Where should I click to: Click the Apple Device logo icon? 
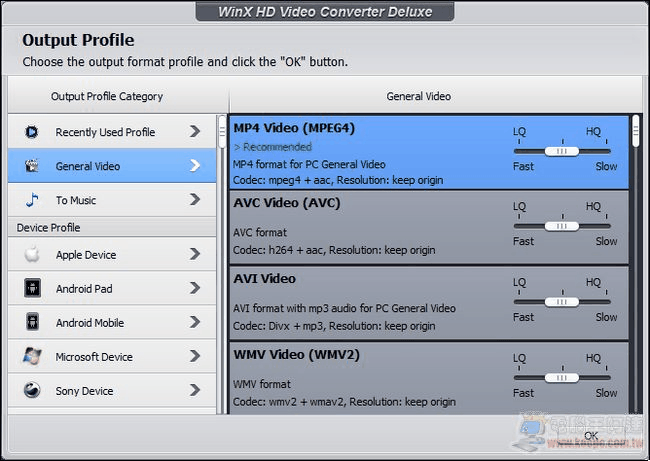click(x=32, y=254)
